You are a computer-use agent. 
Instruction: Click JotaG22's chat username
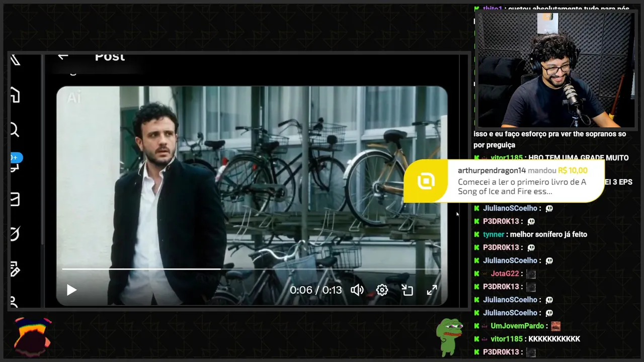[505, 274]
